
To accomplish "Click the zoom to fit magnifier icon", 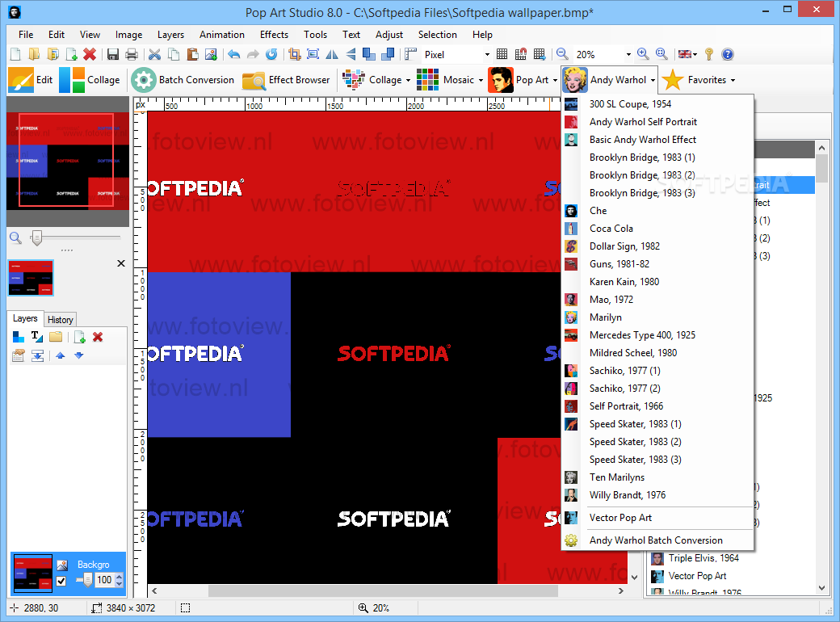I will (661, 54).
